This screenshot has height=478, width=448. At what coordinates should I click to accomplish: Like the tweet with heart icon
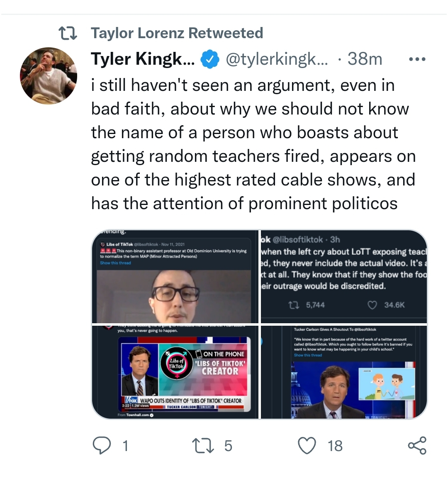coord(307,446)
